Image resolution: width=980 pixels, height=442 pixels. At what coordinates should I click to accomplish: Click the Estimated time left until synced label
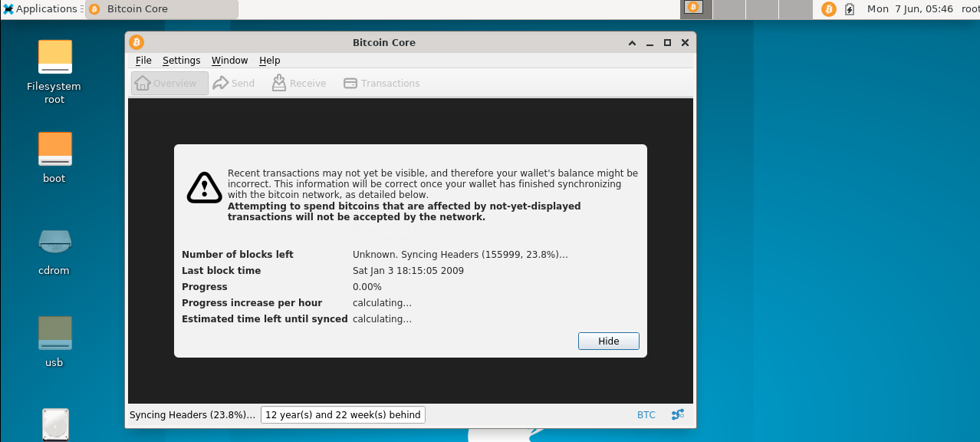(265, 319)
